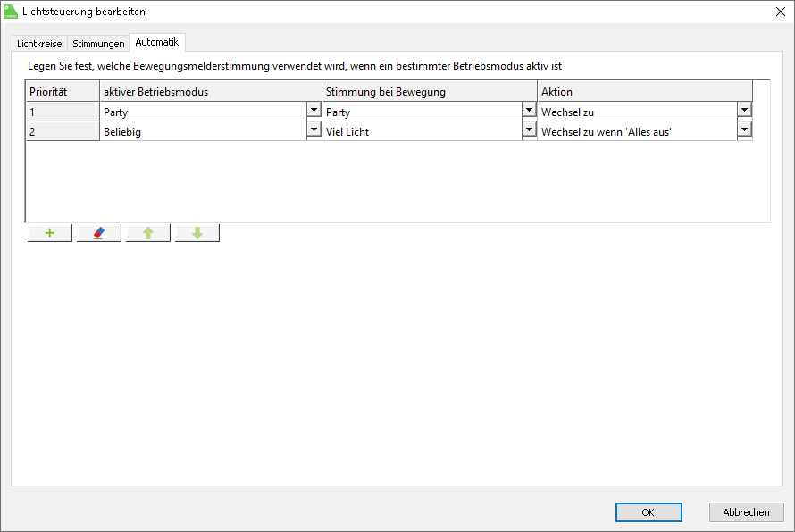Screen dimensions: 795x532
Task: Expand the Stimmung dropdown showing Viel Licht
Action: pos(528,129)
